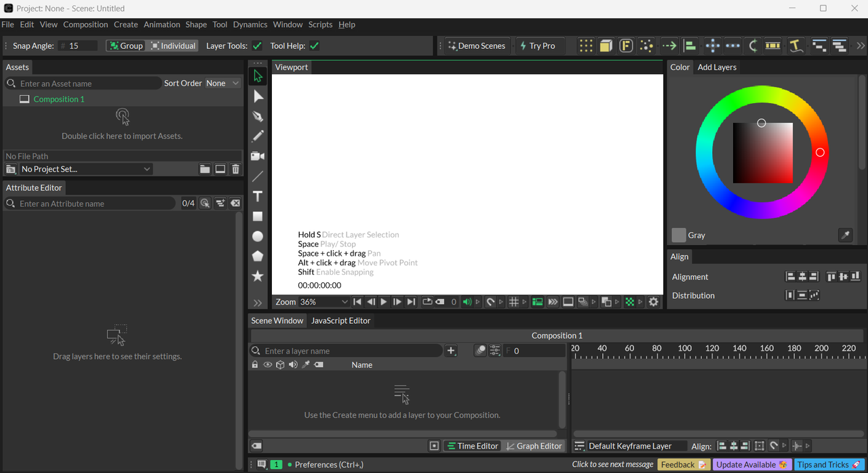Select the Line tool
This screenshot has width=868, height=473.
(258, 176)
